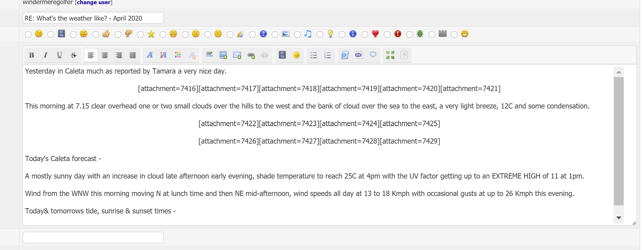Insert a hyperlink
The height and width of the screenshot is (250, 644).
pos(251,55)
